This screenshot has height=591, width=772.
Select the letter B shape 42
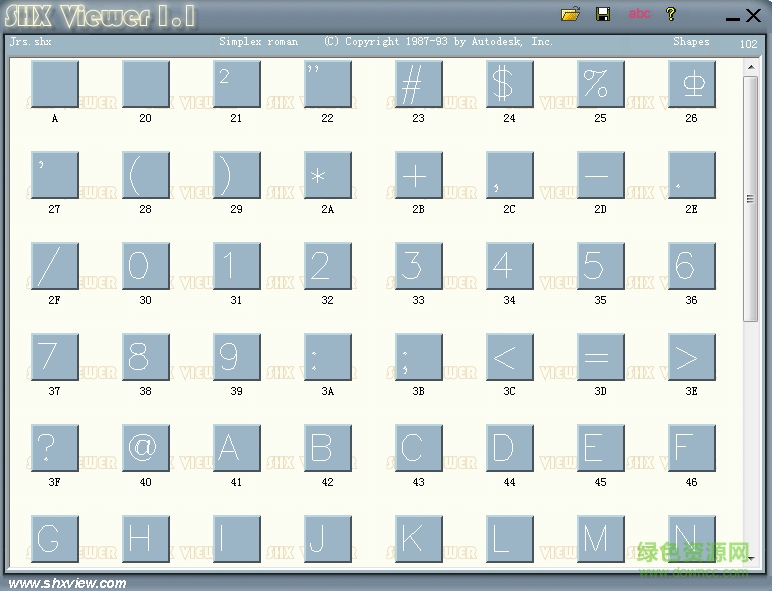tap(328, 448)
